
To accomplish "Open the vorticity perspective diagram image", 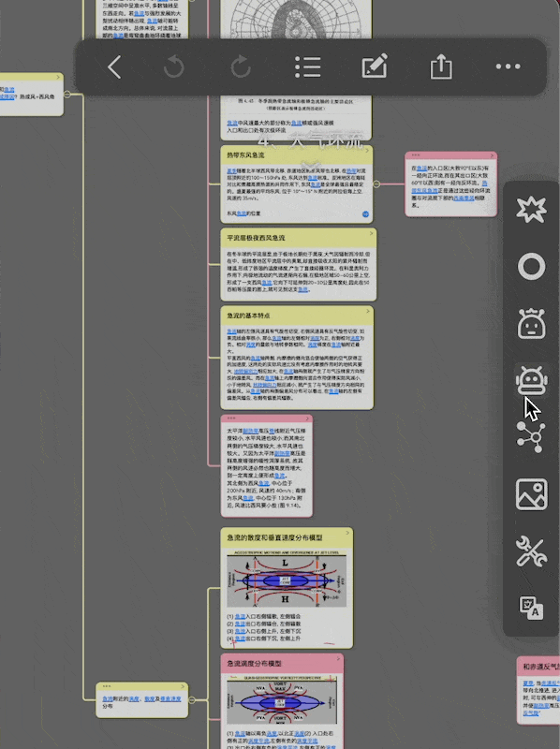I will tap(282, 699).
